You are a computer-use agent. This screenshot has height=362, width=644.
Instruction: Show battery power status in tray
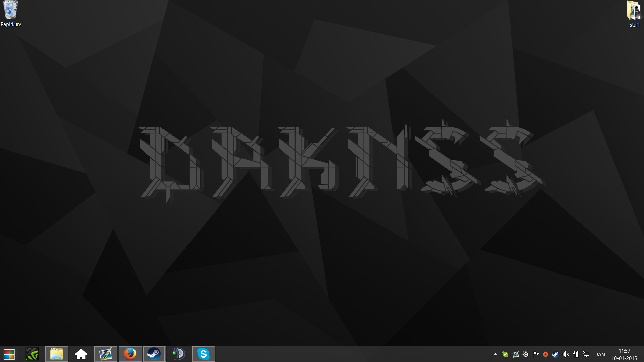click(x=576, y=354)
